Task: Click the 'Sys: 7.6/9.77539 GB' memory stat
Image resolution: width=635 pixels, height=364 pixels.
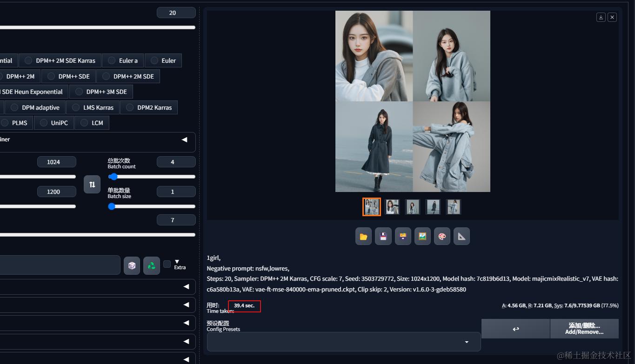Action: [577, 305]
